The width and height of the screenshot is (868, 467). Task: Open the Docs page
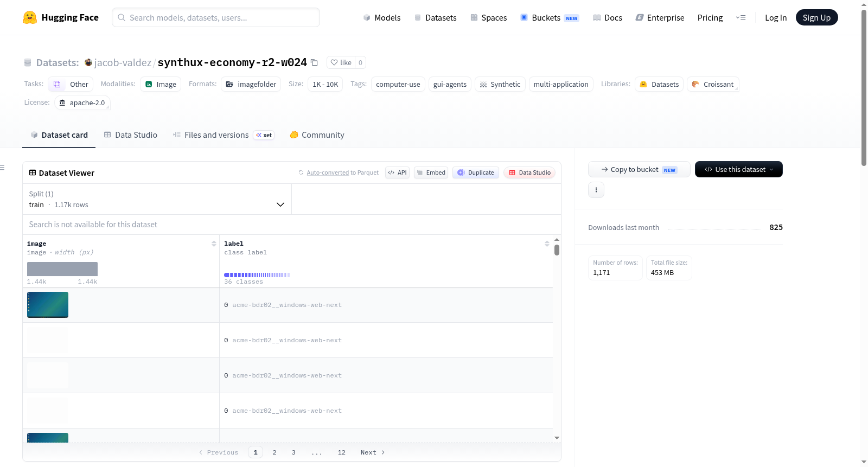pyautogui.click(x=608, y=17)
